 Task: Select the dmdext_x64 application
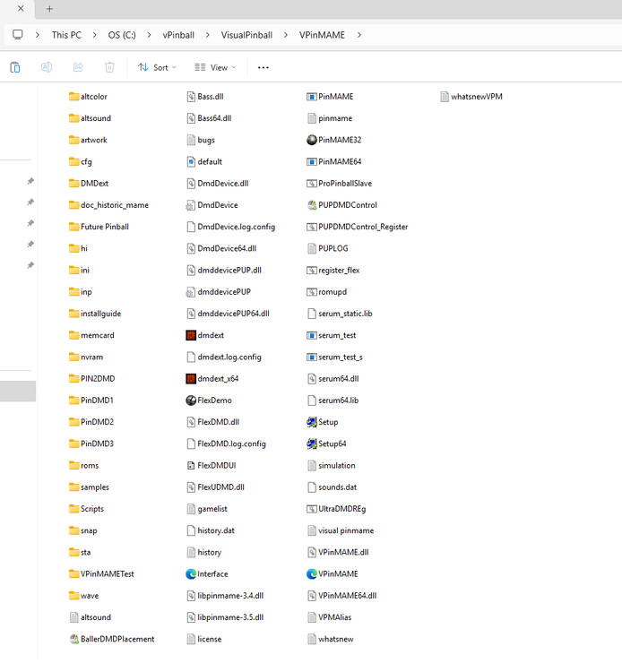click(212, 378)
